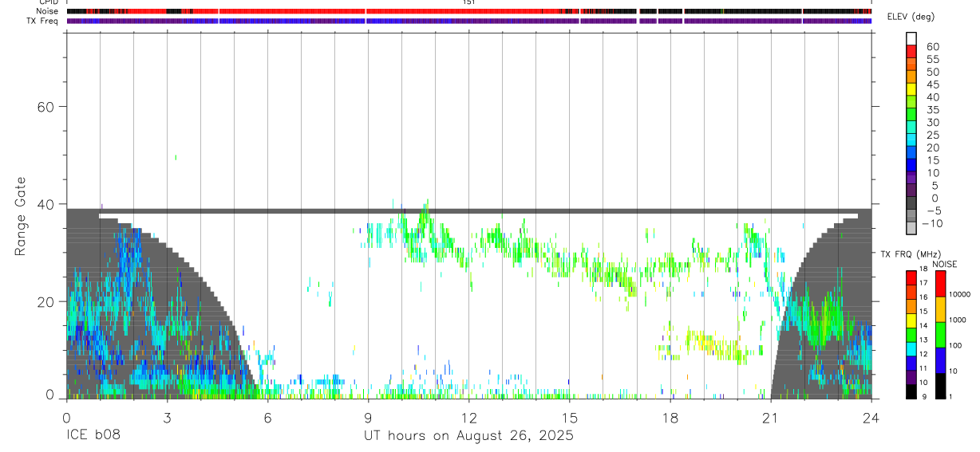Select the 18 label on TX FRQ scale
980x452 pixels.
pyautogui.click(x=923, y=269)
